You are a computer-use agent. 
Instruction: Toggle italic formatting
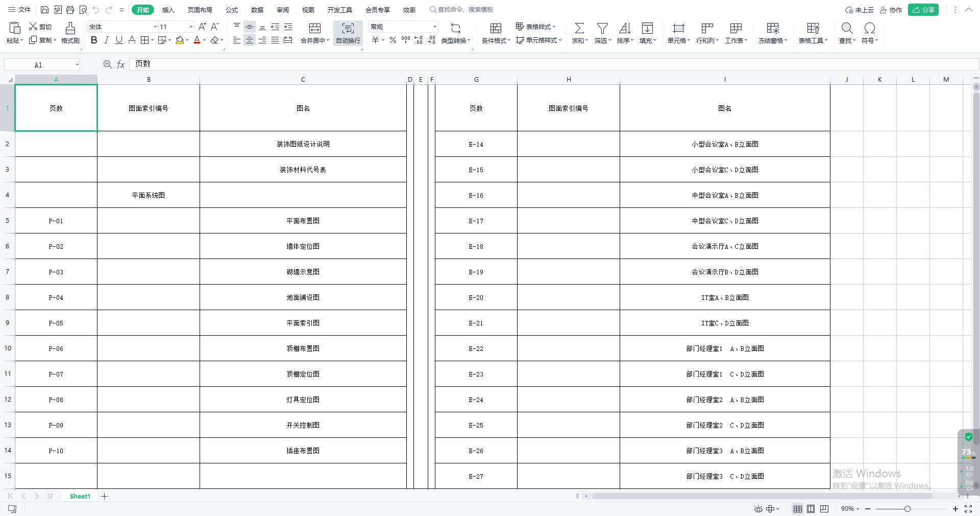(106, 40)
